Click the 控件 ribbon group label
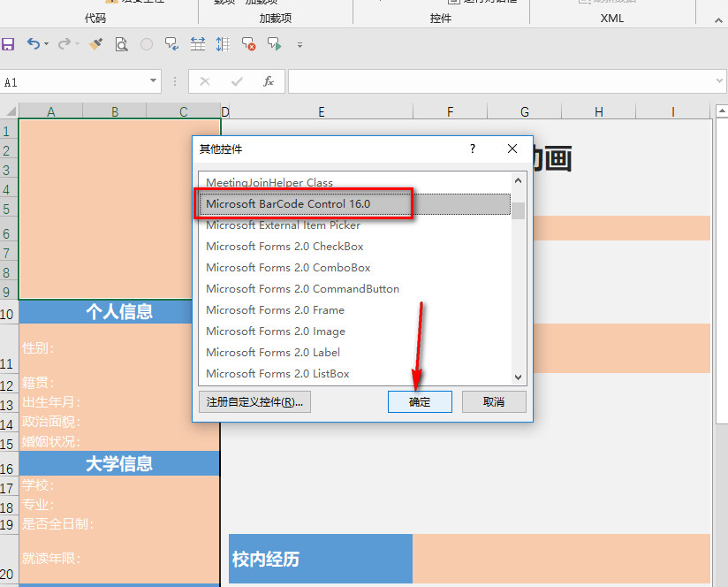Viewport: 728px width, 587px height. [x=440, y=18]
